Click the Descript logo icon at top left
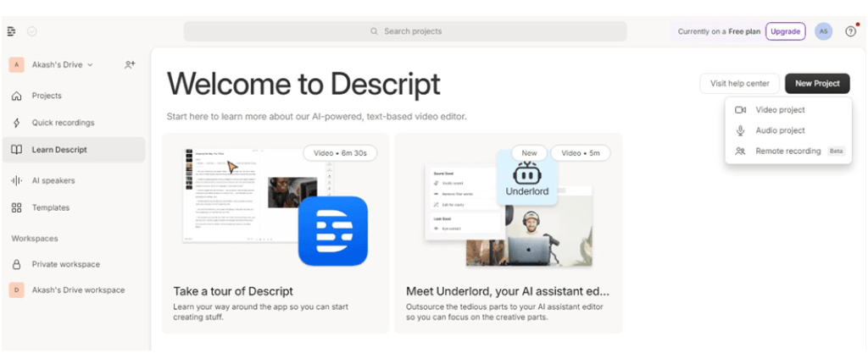The image size is (868, 353). coord(11,31)
